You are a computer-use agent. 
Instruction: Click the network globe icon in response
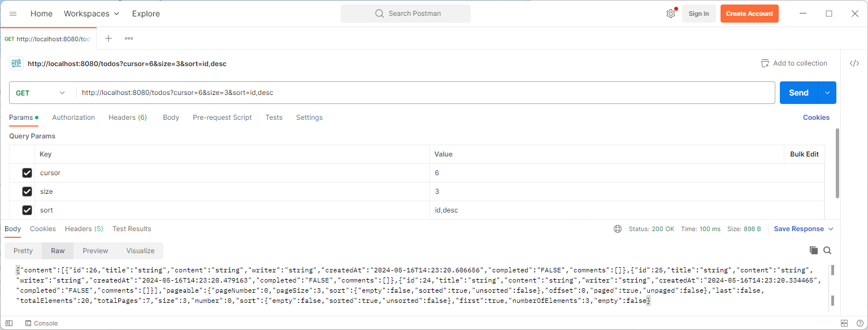[x=618, y=229]
